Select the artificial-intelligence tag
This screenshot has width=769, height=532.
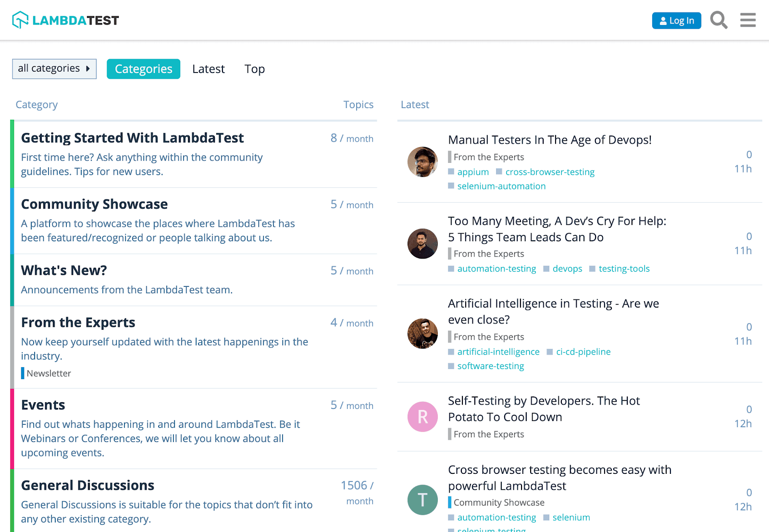498,352
